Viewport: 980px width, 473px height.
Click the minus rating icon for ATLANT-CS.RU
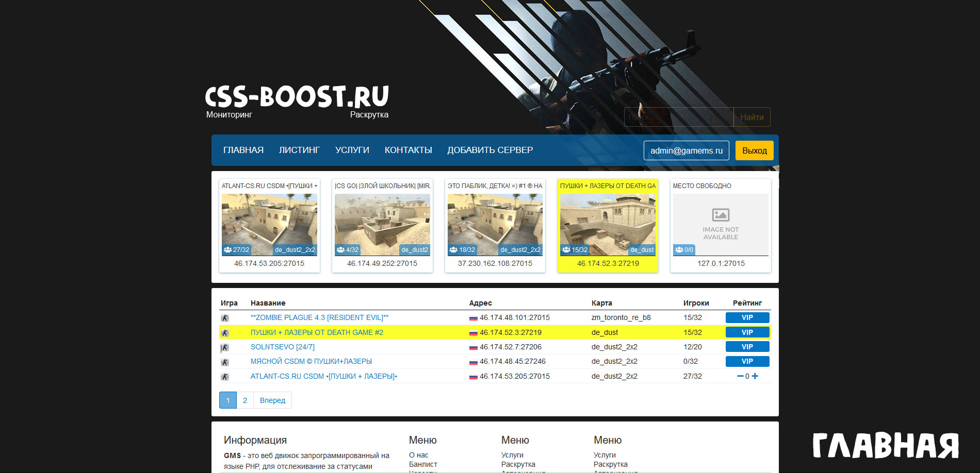pyautogui.click(x=740, y=376)
